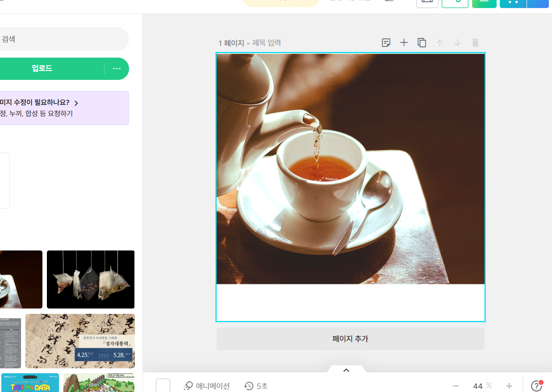Screen dimensions: 552x392
Task: Click the move page down arrow icon
Action: 457,42
